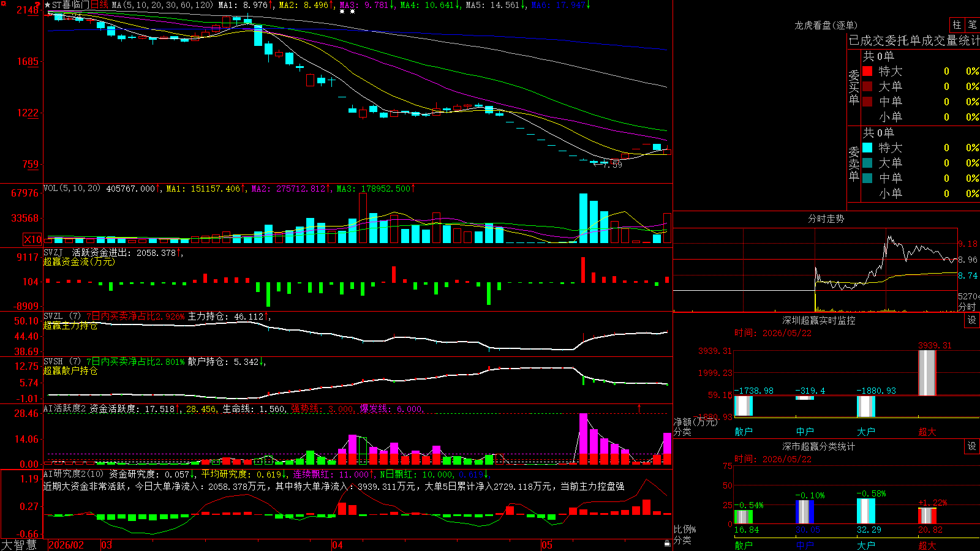Screen dimensions: 980x551
Task: Select the 03 month marker on timeline
Action: (x=107, y=545)
